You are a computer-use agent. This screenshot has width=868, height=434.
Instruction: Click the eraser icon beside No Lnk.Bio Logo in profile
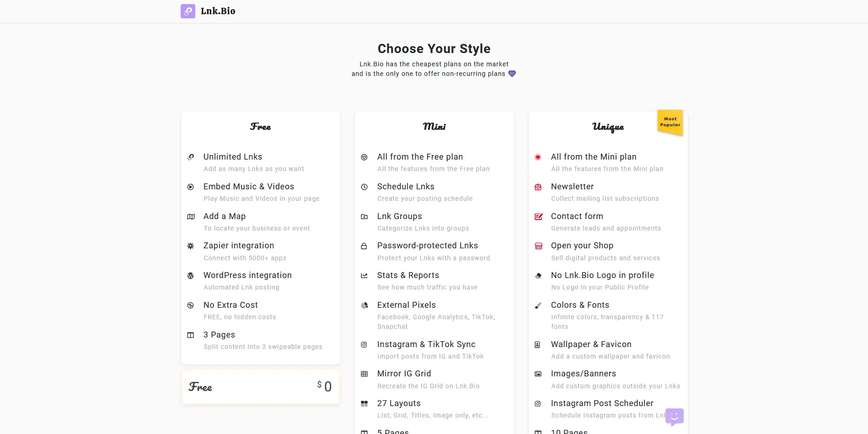pos(538,276)
